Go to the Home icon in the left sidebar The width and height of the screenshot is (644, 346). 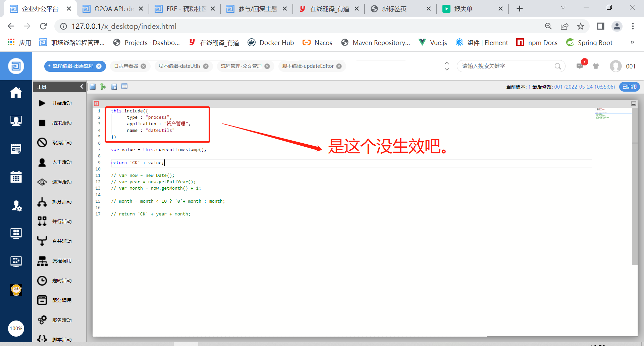coord(16,92)
